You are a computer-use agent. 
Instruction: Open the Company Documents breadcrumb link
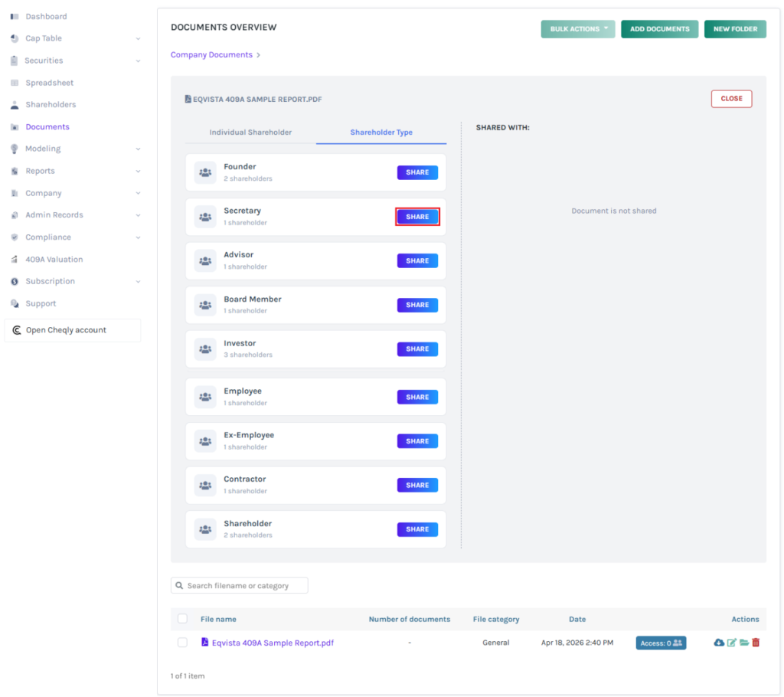(x=211, y=55)
